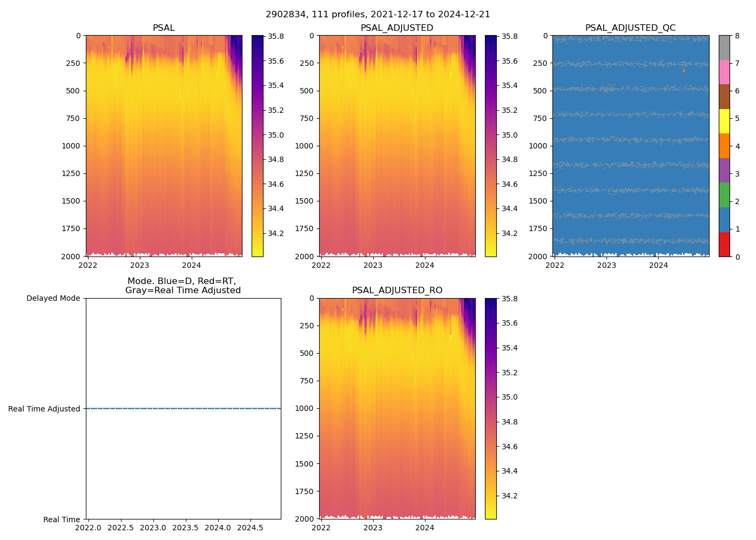Viewport: 756px width, 540px height.
Task: Click the yellow segment in the QC colorbar
Action: [x=724, y=121]
